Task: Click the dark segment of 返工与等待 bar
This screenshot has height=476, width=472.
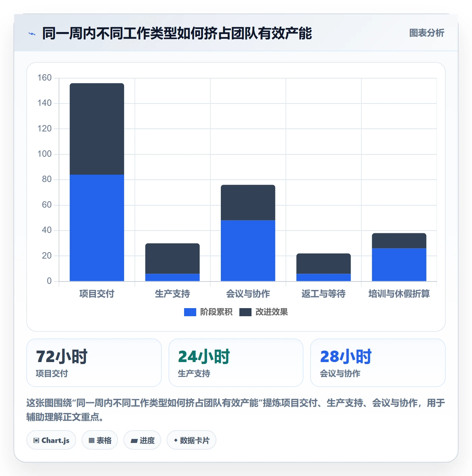Action: point(323,264)
